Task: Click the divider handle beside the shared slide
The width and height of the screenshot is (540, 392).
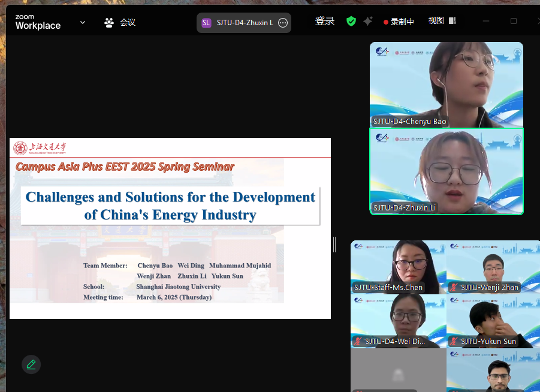Action: [x=334, y=244]
